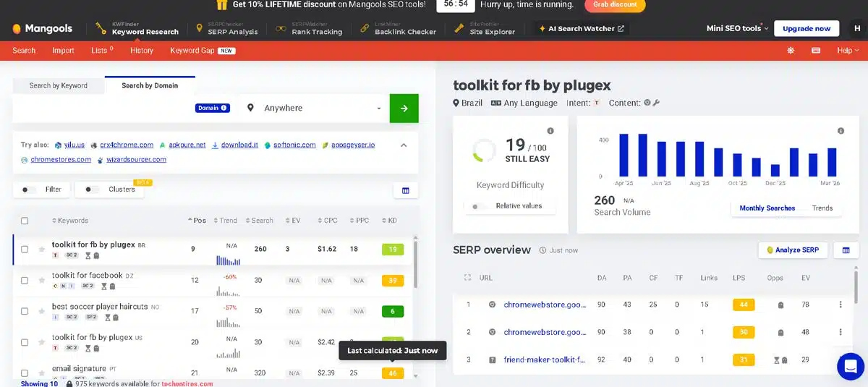Click the Domain info badge in search field
Image resolution: width=868 pixels, height=387 pixels.
pyautogui.click(x=212, y=108)
